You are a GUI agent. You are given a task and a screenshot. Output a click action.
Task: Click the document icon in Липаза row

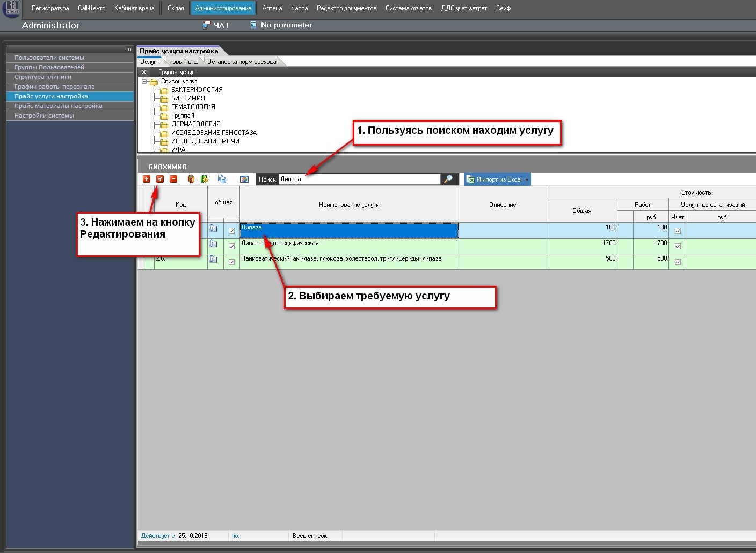pos(213,228)
